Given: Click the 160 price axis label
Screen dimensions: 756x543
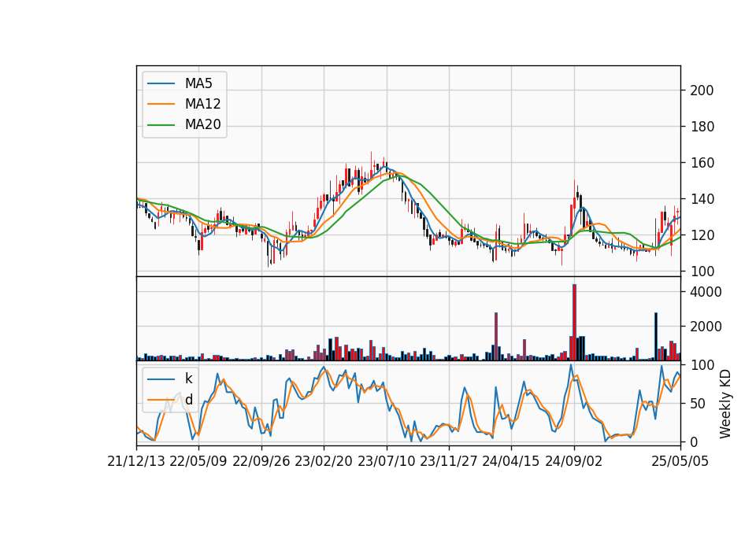Looking at the screenshot, I should pyautogui.click(x=702, y=163).
